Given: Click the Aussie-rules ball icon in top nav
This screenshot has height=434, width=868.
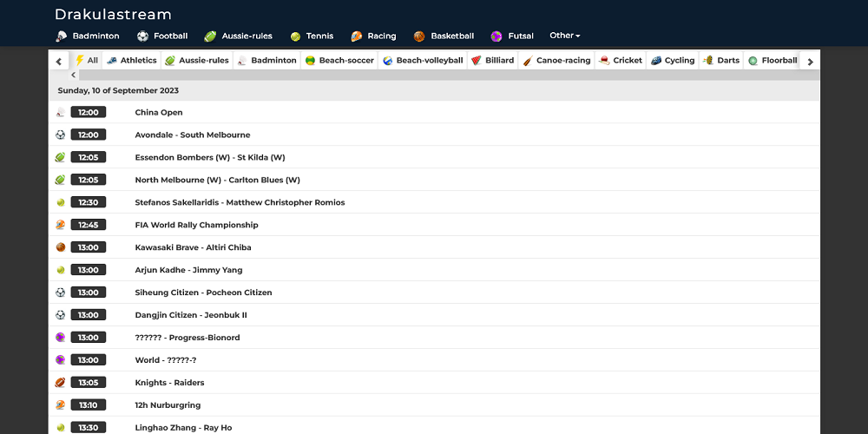Looking at the screenshot, I should (210, 36).
